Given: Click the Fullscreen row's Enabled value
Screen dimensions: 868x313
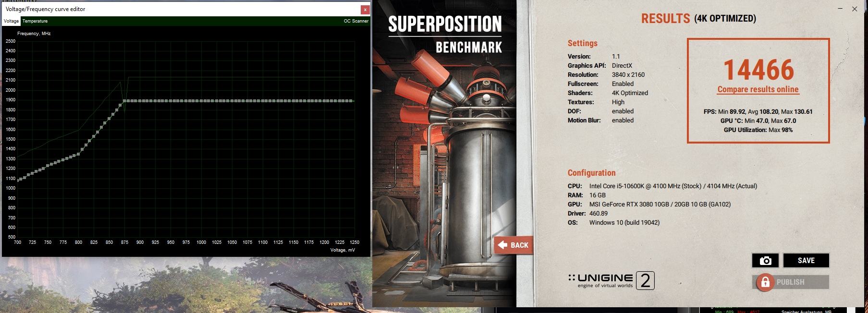Looking at the screenshot, I should [x=623, y=84].
